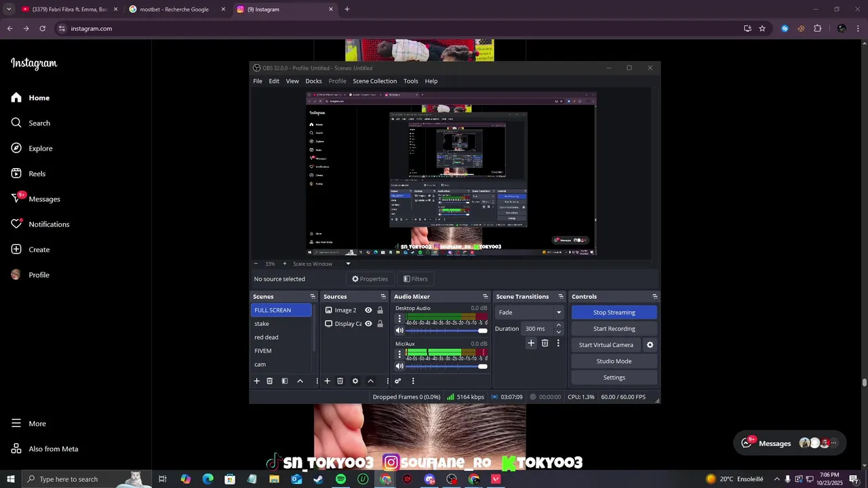Click Start Recording button

tap(614, 329)
